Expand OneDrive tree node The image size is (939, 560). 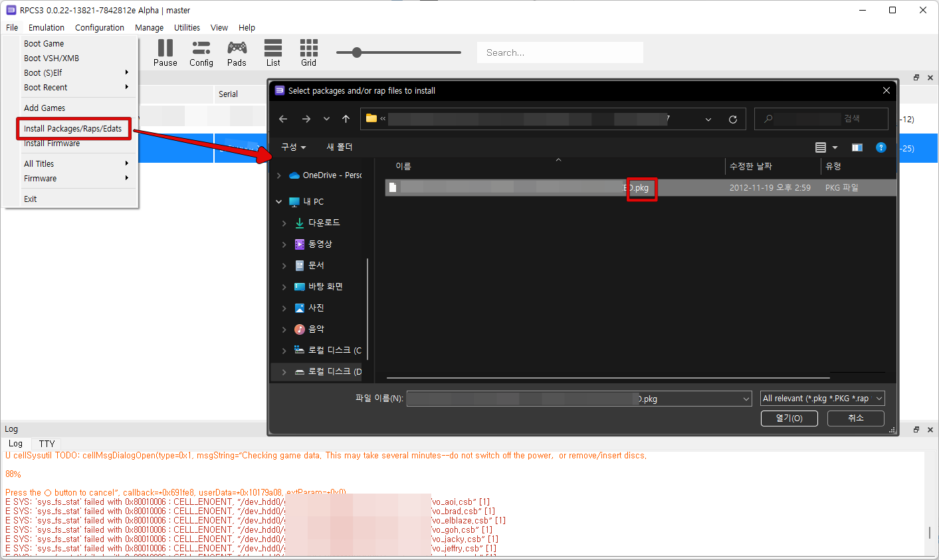278,175
